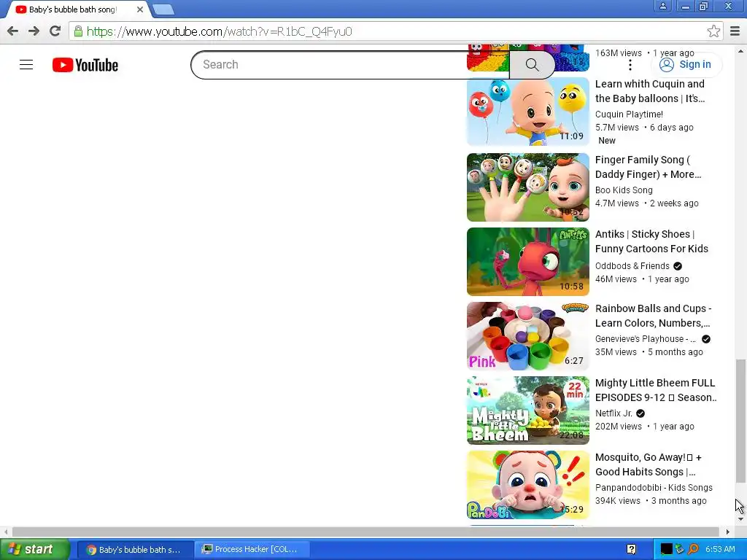Click the magnifier search button
This screenshot has height=560, width=747.
532,65
